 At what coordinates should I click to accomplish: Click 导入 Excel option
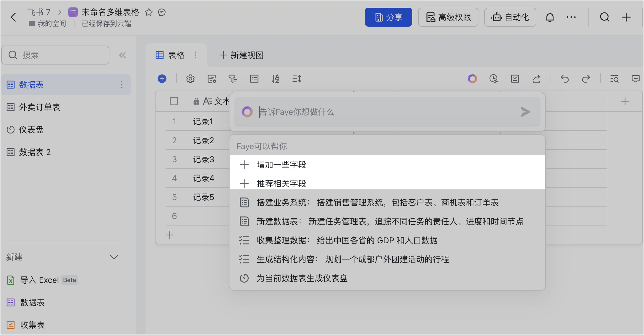42,280
